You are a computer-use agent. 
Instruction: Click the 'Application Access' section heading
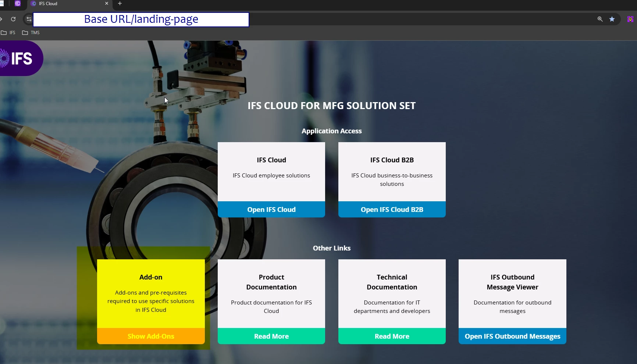pyautogui.click(x=332, y=131)
